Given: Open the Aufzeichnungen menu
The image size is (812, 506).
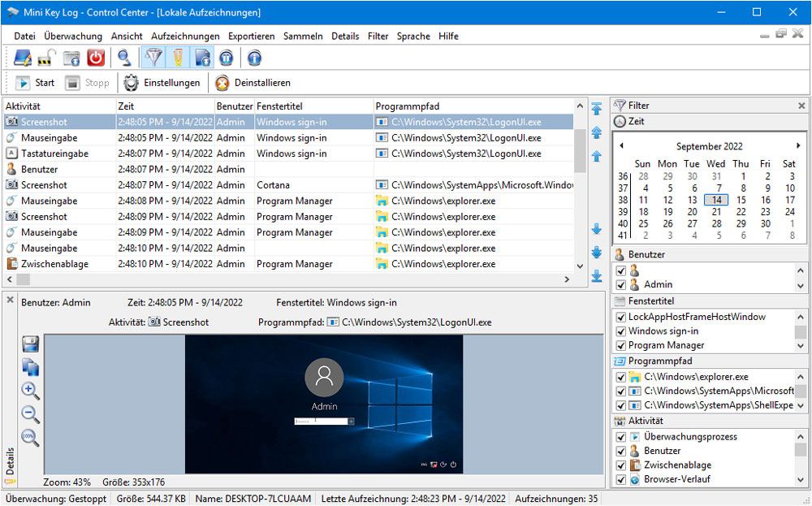Looking at the screenshot, I should 185,37.
